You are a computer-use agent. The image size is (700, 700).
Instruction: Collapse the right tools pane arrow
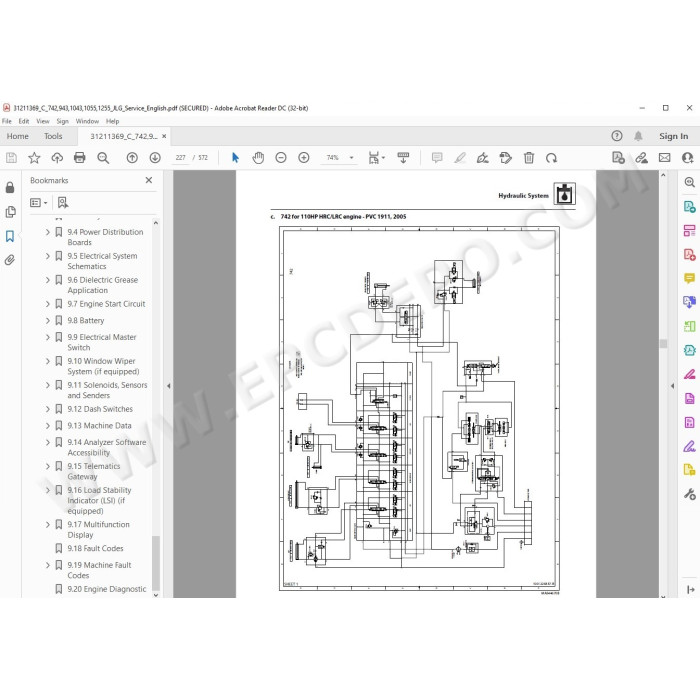tap(672, 386)
